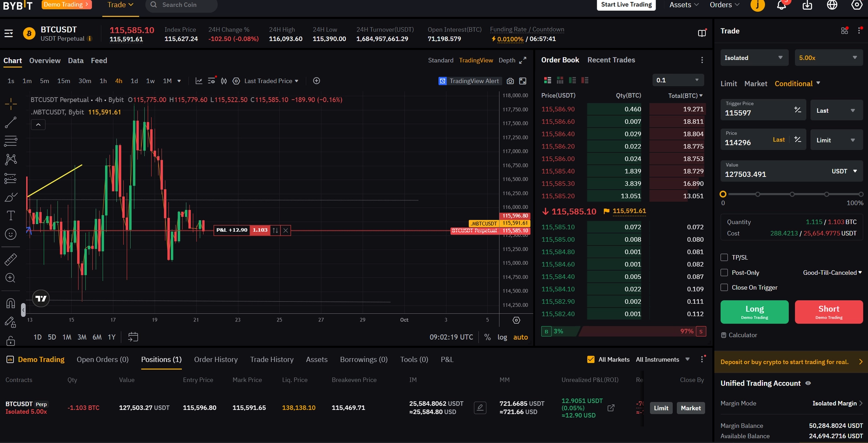The image size is (868, 443).
Task: Click the green Long button
Action: point(755,312)
